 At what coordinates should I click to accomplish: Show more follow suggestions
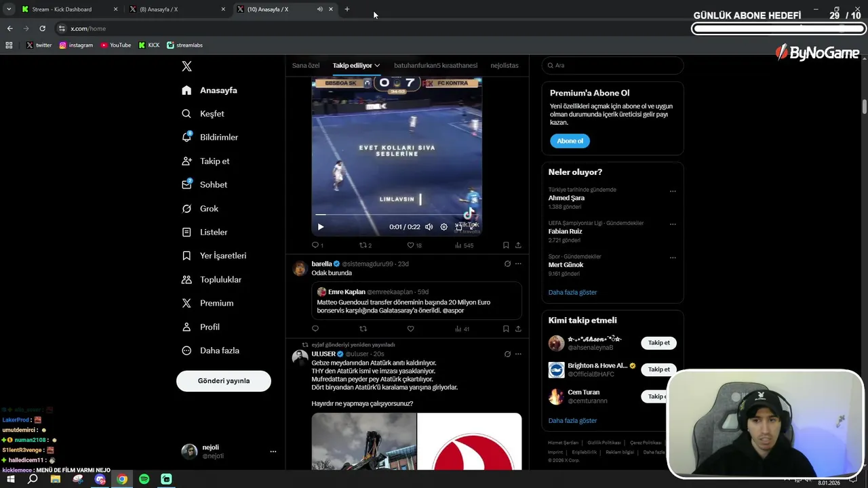[x=573, y=421]
